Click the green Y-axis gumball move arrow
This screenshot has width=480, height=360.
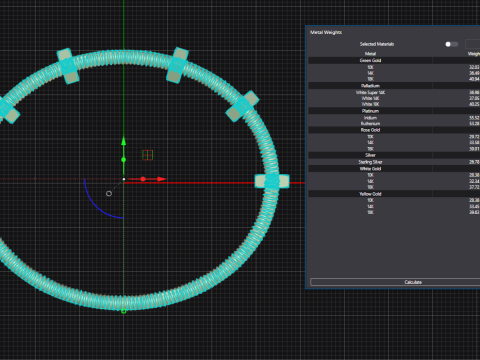click(124, 141)
